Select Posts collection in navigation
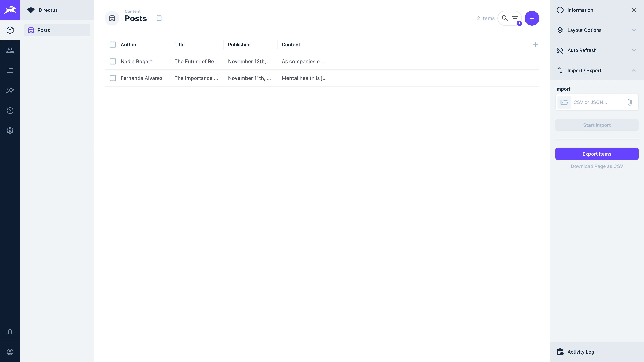Image resolution: width=644 pixels, height=362 pixels. point(57,30)
